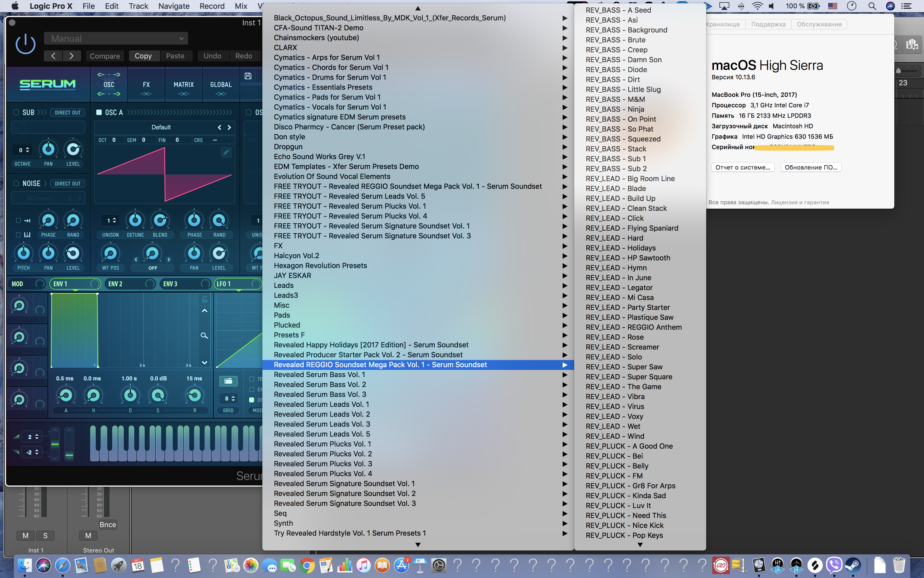
Task: Expand the Cymatics - Essentials Presets submenu
Action: [418, 87]
